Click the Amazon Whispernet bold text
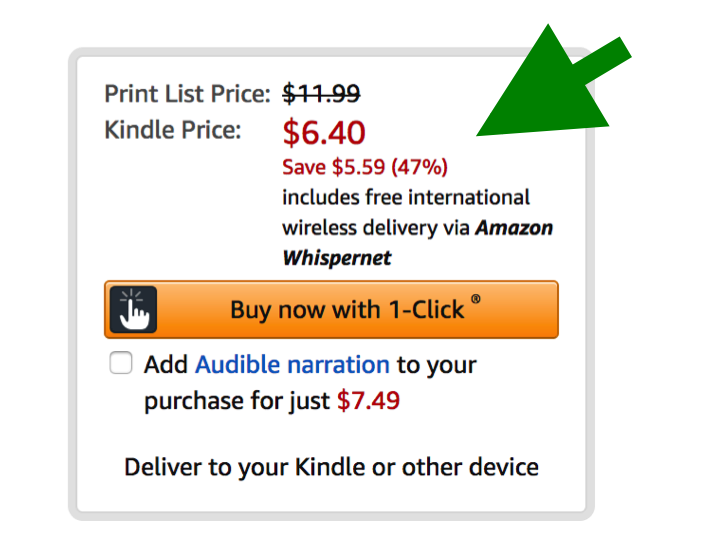Screen dimensions: 720x540 [x=417, y=242]
